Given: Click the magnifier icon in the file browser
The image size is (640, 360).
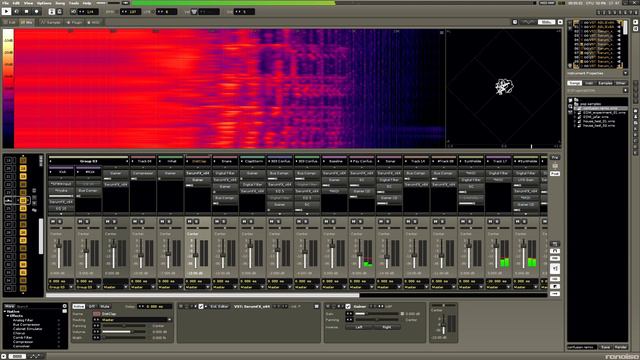Looking at the screenshot, I should (x=570, y=107).
